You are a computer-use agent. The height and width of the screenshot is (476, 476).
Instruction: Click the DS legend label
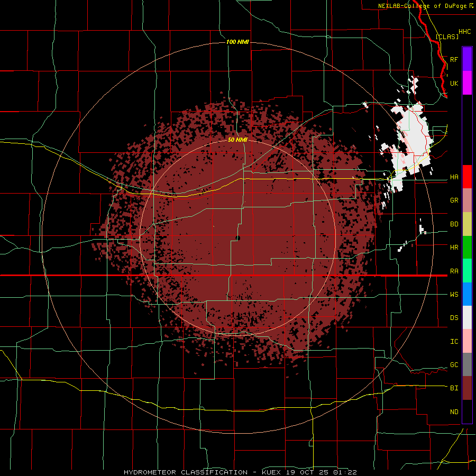[454, 318]
